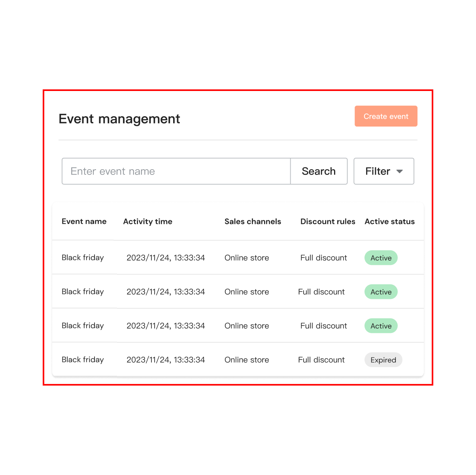Screen dimensions: 476x475
Task: Click Online store in third row
Action: (247, 326)
